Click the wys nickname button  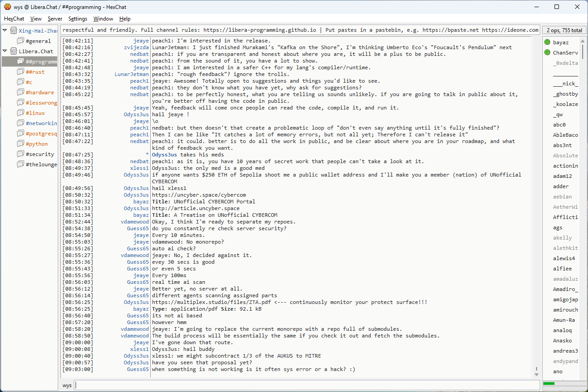click(x=67, y=385)
